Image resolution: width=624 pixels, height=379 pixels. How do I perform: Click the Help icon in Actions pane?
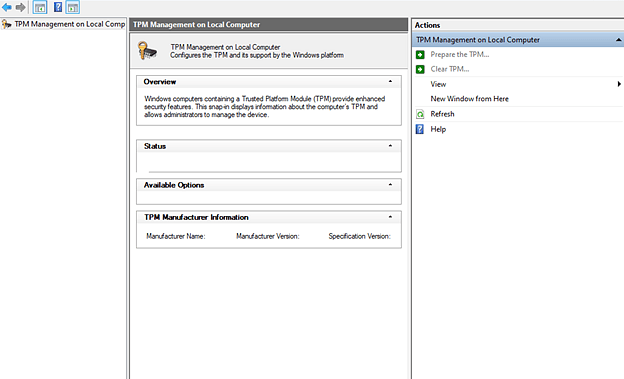point(420,129)
